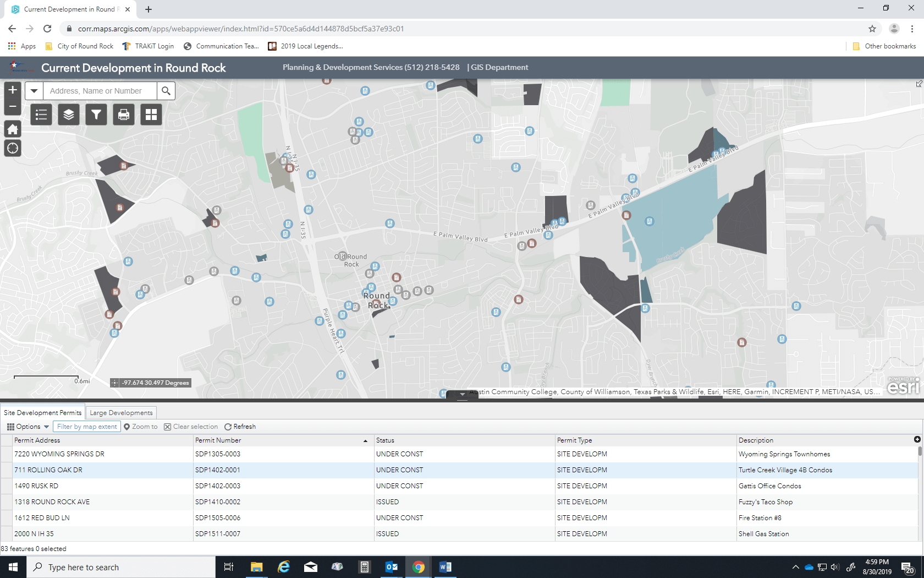
Task: Click Fuzzy's Taco Shop description cell
Action: click(827, 502)
